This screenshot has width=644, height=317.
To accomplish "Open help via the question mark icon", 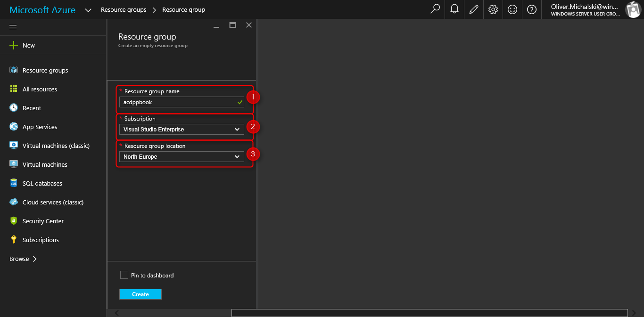I will [532, 9].
